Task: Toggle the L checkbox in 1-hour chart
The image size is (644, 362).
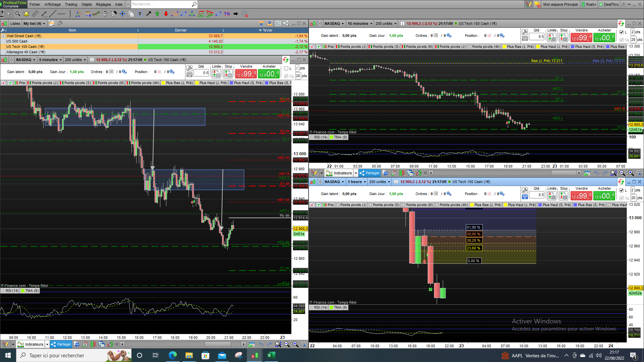Action: [622, 190]
